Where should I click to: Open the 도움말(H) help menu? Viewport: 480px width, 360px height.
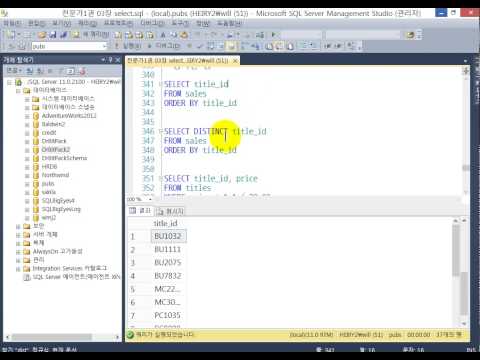[229, 23]
